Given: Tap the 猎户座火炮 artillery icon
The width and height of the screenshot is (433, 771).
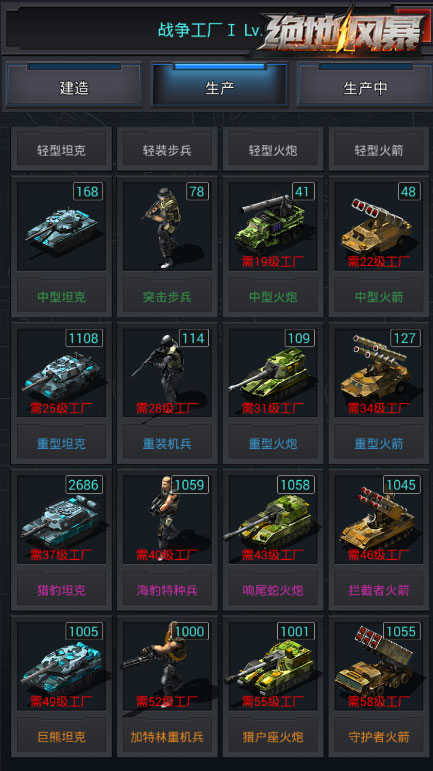Looking at the screenshot, I should point(273,666).
